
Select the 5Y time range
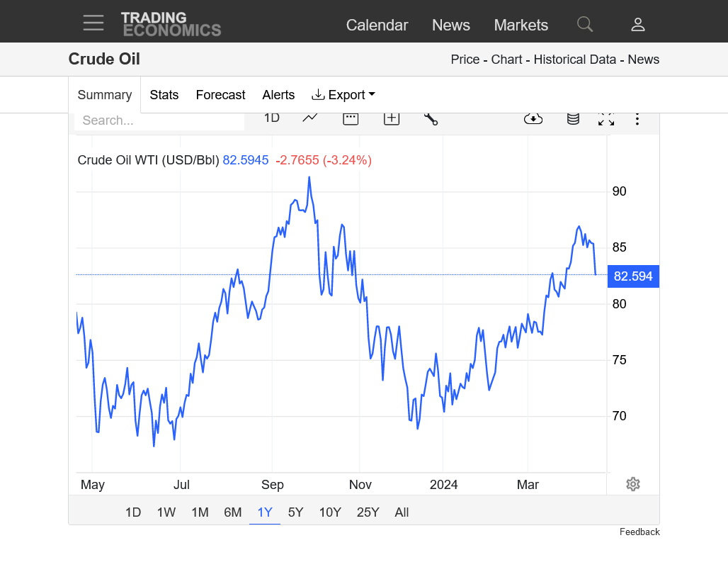click(296, 512)
